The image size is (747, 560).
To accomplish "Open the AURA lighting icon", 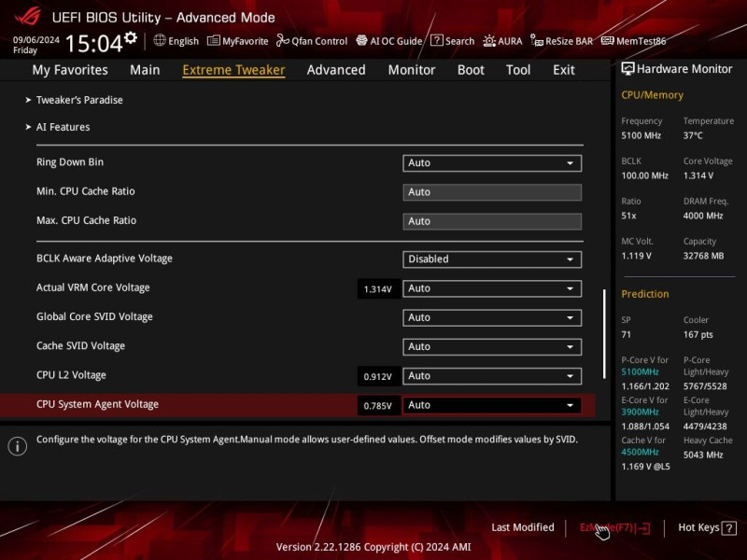I will pyautogui.click(x=488, y=41).
